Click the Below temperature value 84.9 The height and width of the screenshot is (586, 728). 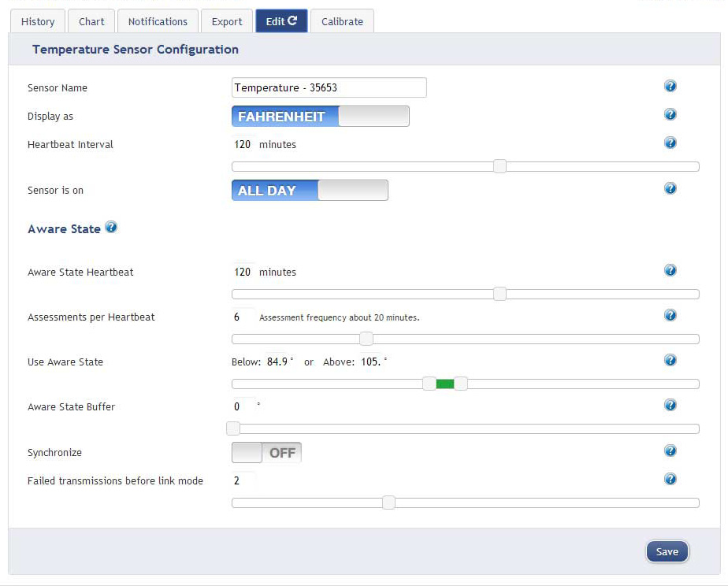(x=277, y=362)
